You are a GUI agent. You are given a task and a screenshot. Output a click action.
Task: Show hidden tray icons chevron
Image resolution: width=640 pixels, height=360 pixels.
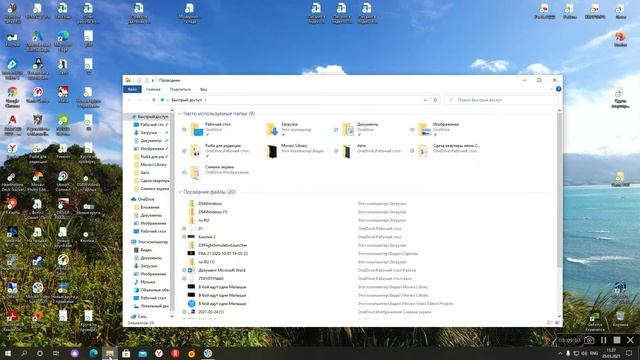(x=560, y=353)
